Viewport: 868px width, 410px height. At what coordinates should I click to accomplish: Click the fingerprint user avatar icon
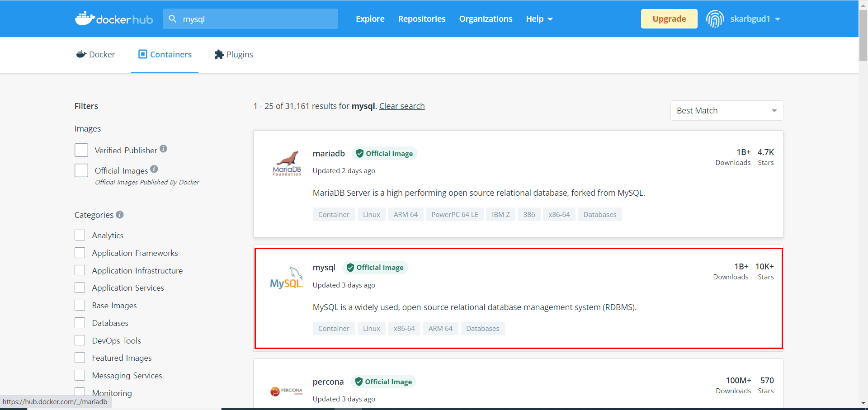715,19
